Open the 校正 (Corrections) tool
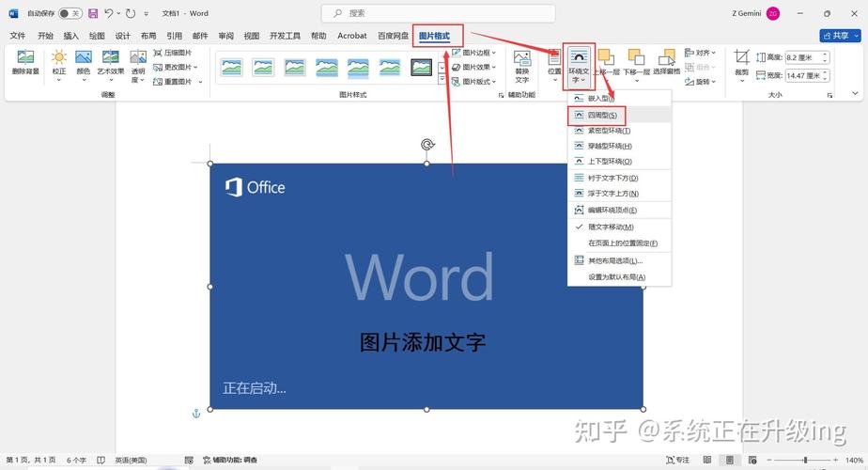This screenshot has height=470, width=868. 58,65
